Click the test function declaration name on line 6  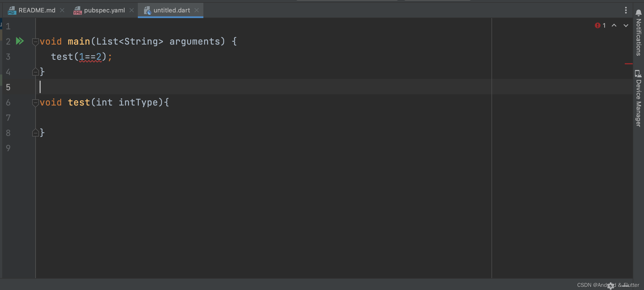[x=79, y=102]
